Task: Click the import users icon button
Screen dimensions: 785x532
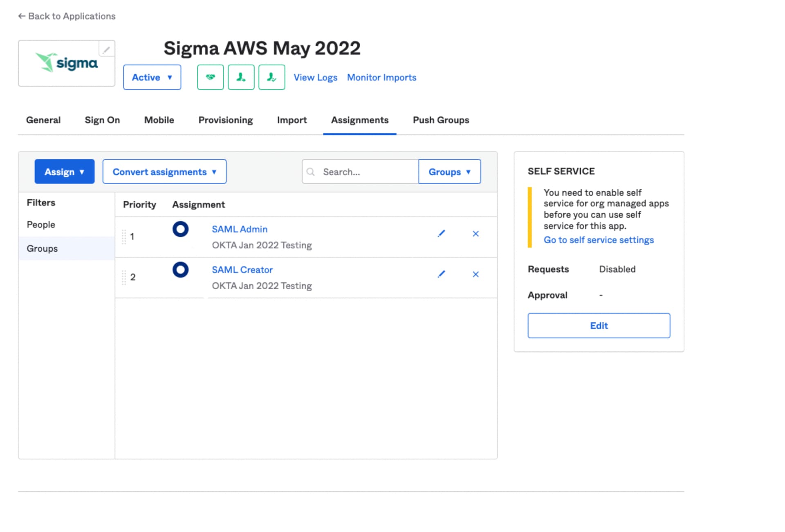Action: click(241, 77)
